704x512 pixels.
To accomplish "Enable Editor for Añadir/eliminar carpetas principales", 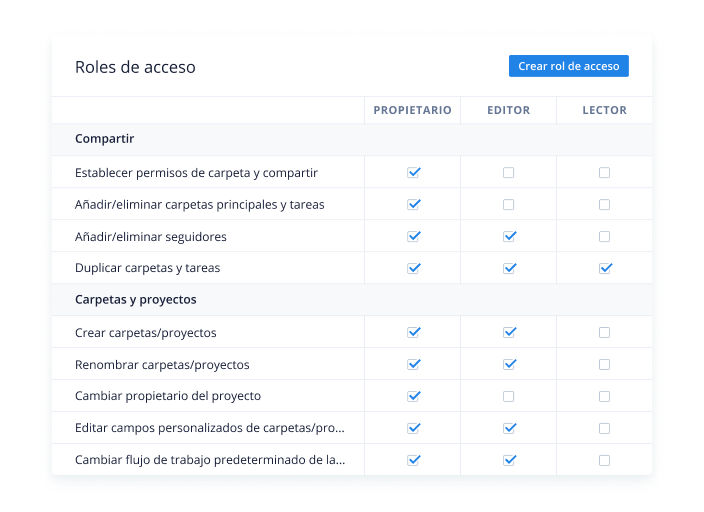I will click(x=508, y=204).
